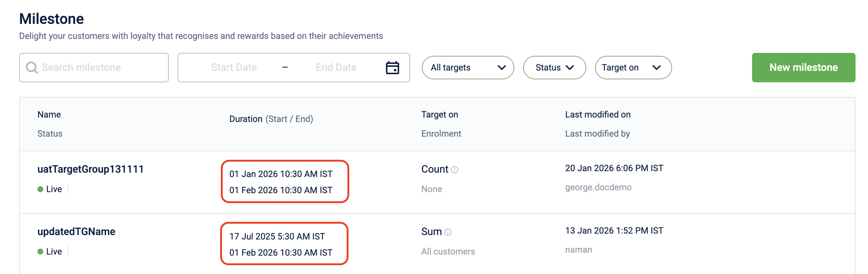This screenshot has width=868, height=274.
Task: Click info icon next to Sum
Action: point(448,232)
